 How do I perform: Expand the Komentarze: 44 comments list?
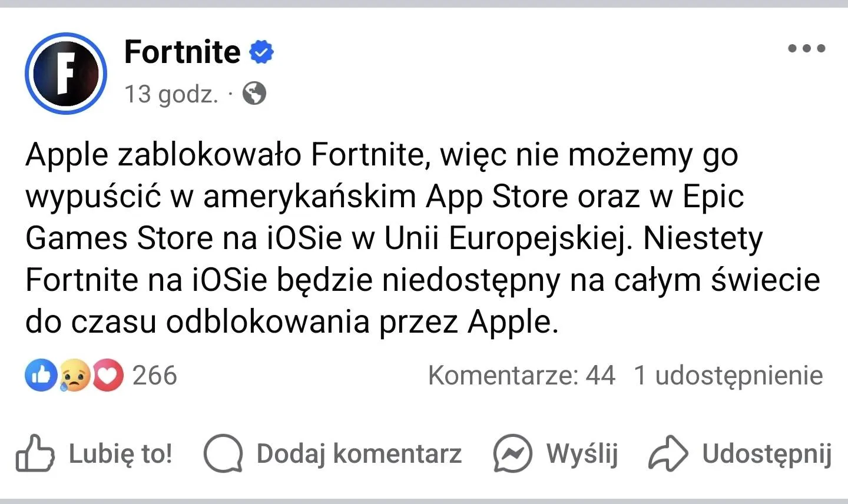tap(521, 375)
